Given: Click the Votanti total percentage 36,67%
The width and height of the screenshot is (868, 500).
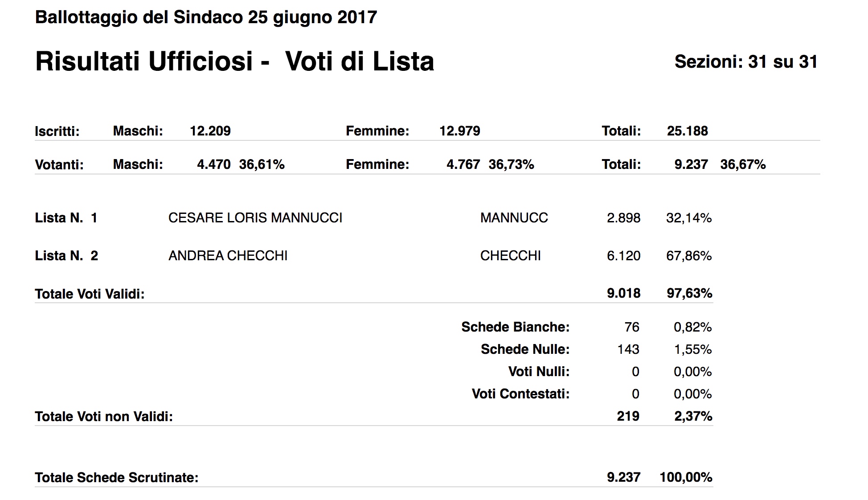Looking at the screenshot, I should (743, 164).
